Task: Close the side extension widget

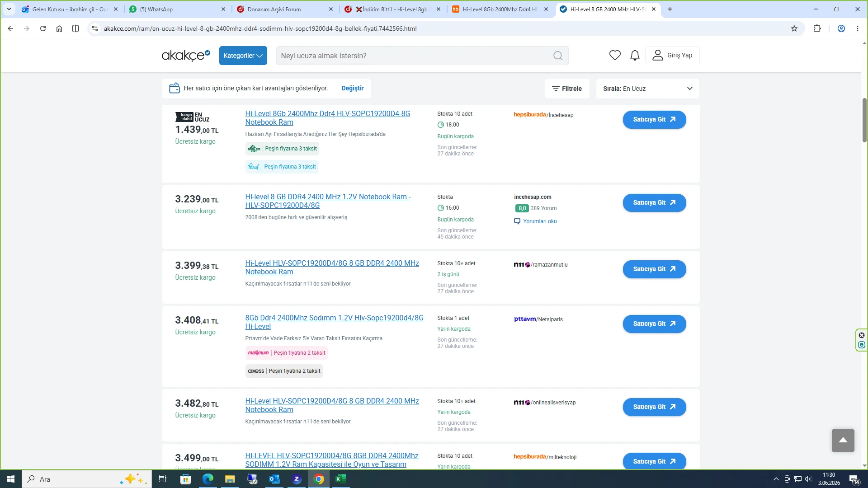Action: point(861,335)
